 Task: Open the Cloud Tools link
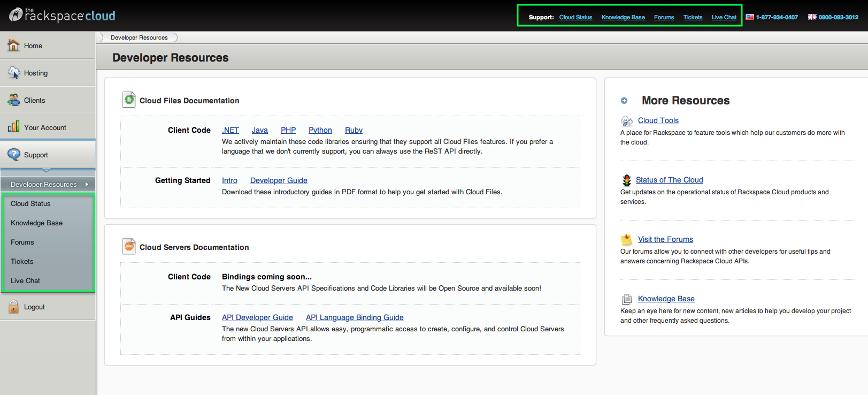[658, 120]
